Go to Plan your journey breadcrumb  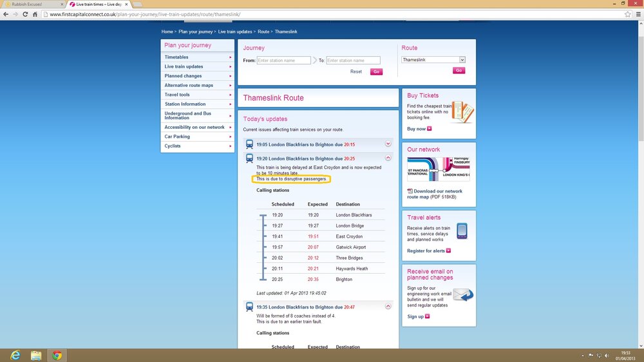pyautogui.click(x=196, y=32)
